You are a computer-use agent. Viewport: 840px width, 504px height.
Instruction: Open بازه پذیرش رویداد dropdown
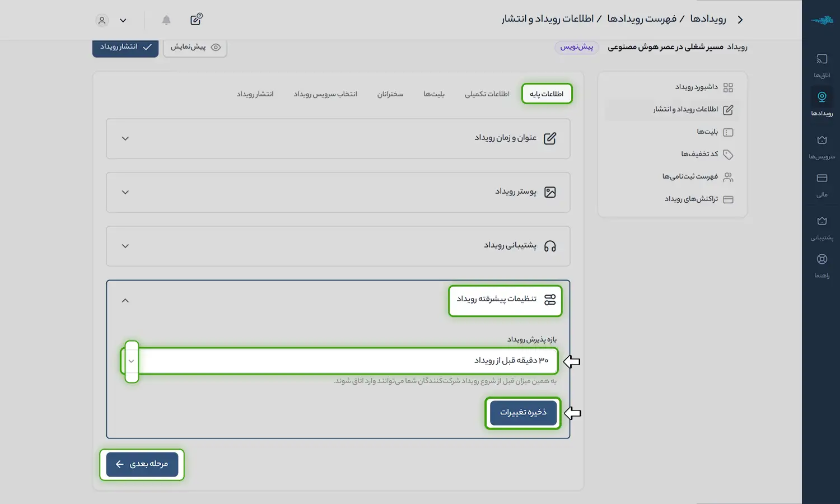[x=339, y=361]
